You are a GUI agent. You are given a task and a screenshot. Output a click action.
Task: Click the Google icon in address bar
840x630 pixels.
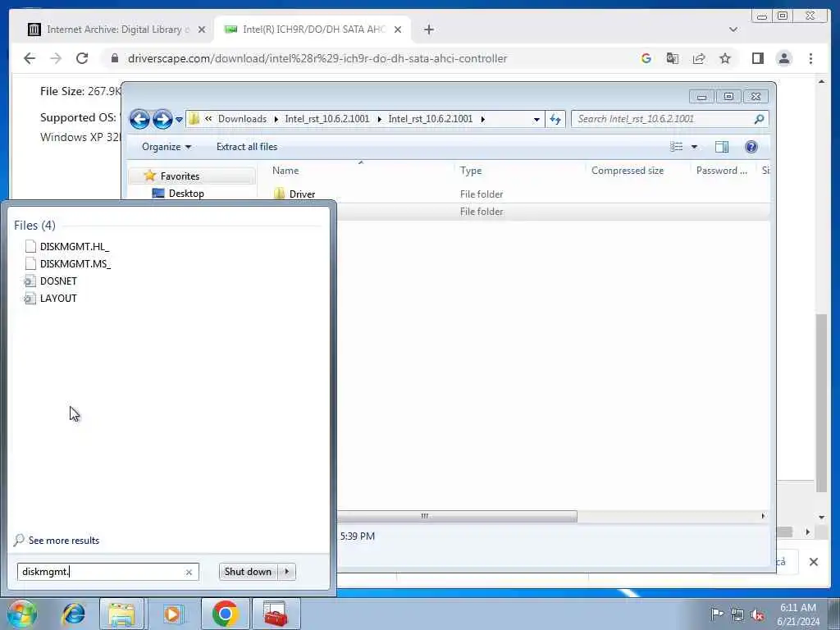[646, 58]
